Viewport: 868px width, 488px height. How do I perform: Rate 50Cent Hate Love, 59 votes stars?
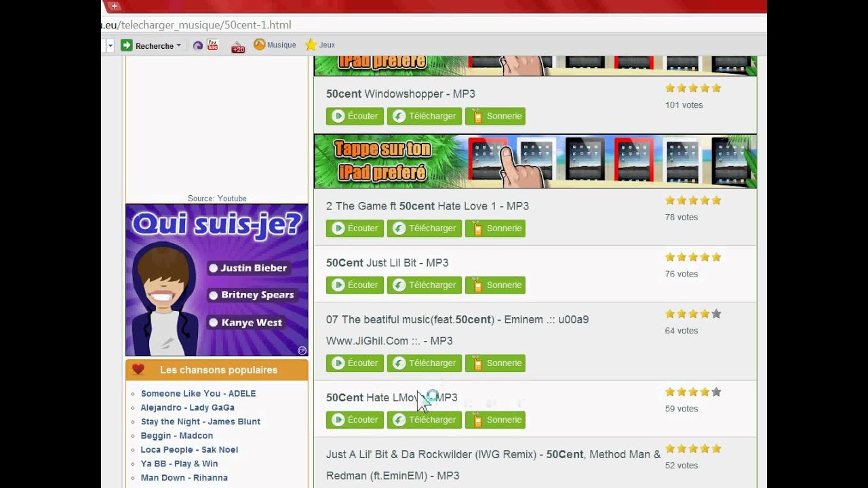tap(693, 392)
